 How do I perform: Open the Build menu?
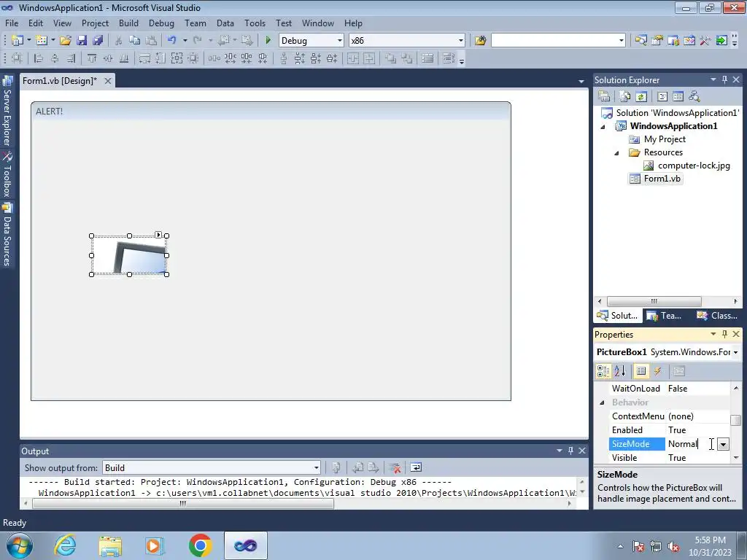pyautogui.click(x=128, y=23)
